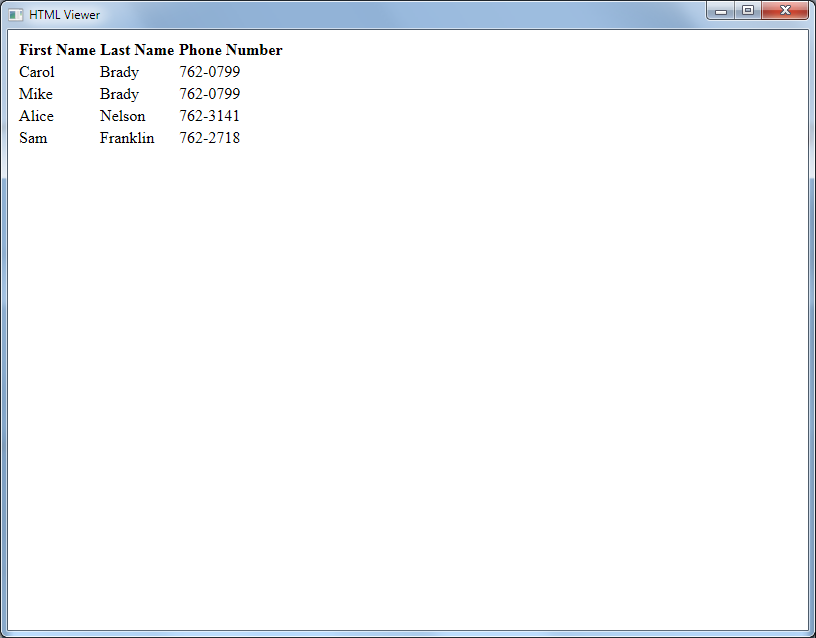Image resolution: width=816 pixels, height=638 pixels.
Task: Click the HTML Viewer title text
Action: [x=64, y=15]
